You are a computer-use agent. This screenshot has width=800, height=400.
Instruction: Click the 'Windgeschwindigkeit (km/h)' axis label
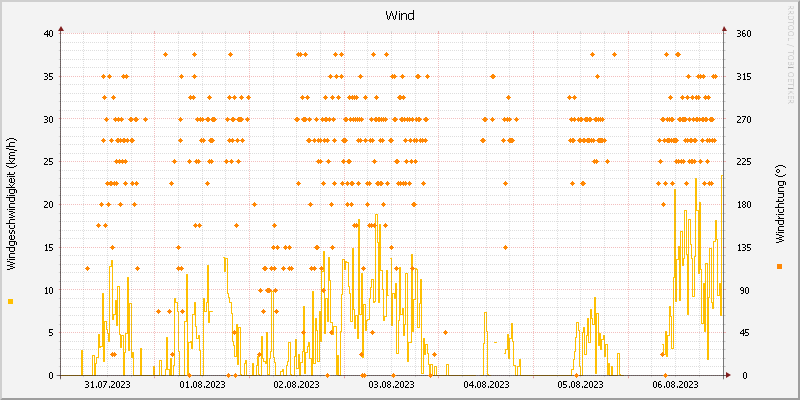(x=11, y=204)
